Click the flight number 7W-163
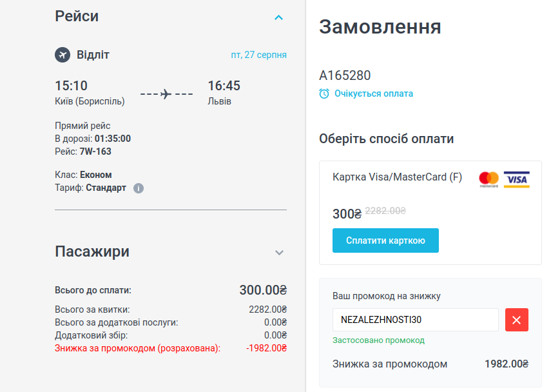This screenshot has height=392, width=551. click(x=95, y=152)
